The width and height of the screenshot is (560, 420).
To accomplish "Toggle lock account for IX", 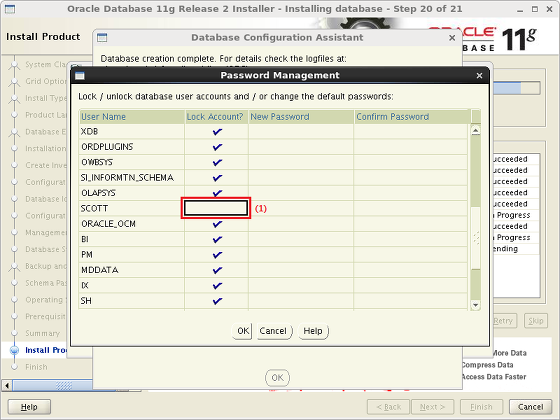I will pos(216,285).
